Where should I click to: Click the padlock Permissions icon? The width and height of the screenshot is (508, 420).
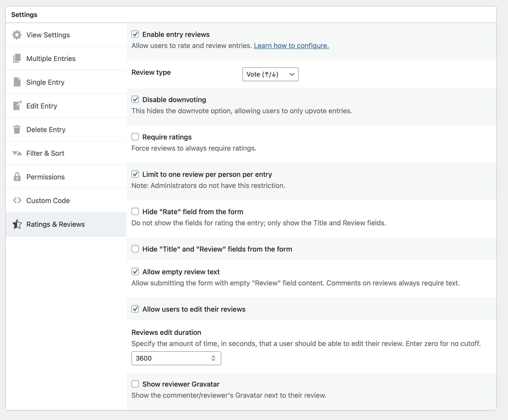17,177
